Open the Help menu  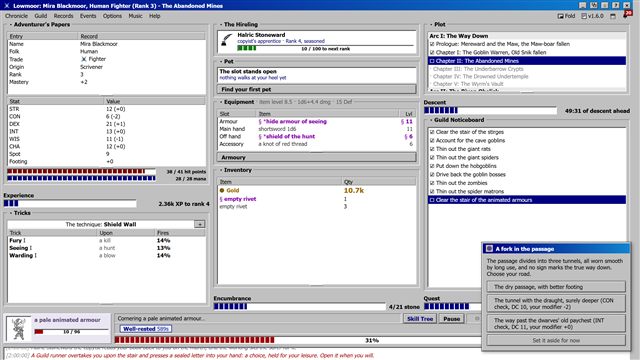(x=154, y=16)
